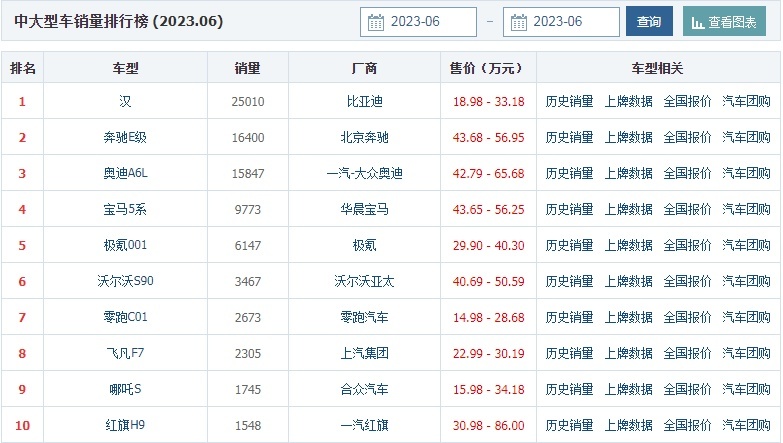Open the 汉 model link
Image resolution: width=783 pixels, height=443 pixels.
coord(125,101)
